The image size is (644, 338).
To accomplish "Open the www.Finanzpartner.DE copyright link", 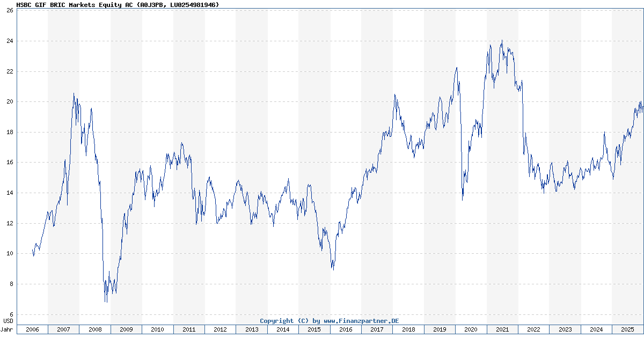I will (x=329, y=320).
